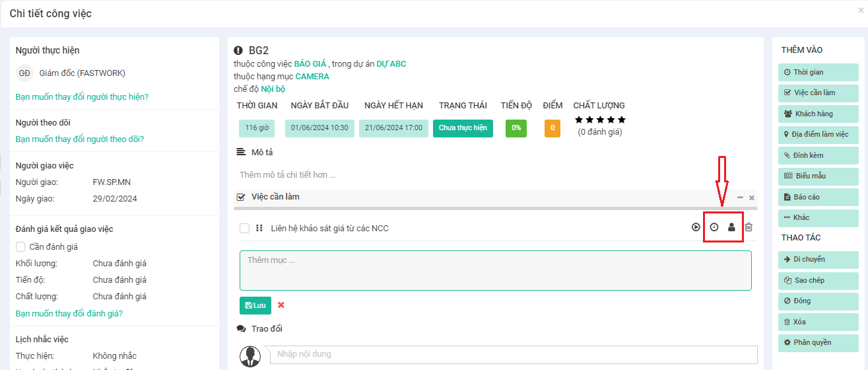Save the checklist item with Lưu
868x370 pixels.
[x=255, y=305]
